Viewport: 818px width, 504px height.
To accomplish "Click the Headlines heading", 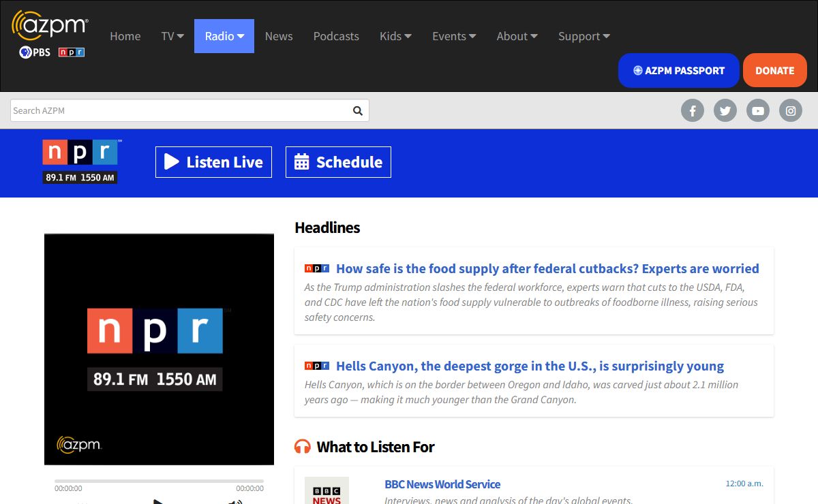I will [x=327, y=227].
